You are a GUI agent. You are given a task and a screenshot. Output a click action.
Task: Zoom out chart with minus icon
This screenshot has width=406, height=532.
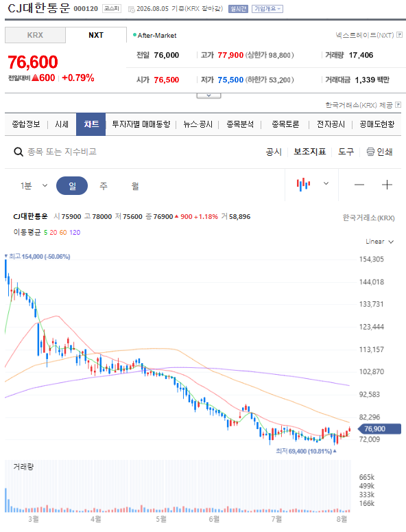tap(359, 185)
